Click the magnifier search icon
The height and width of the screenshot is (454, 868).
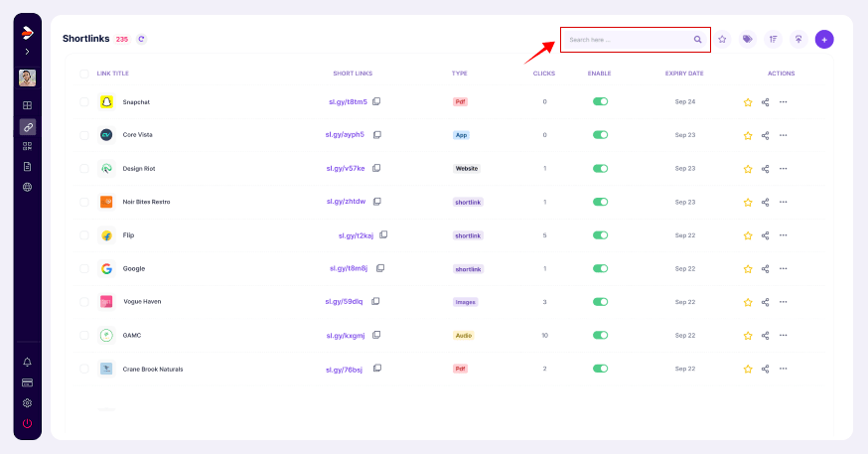(x=697, y=40)
